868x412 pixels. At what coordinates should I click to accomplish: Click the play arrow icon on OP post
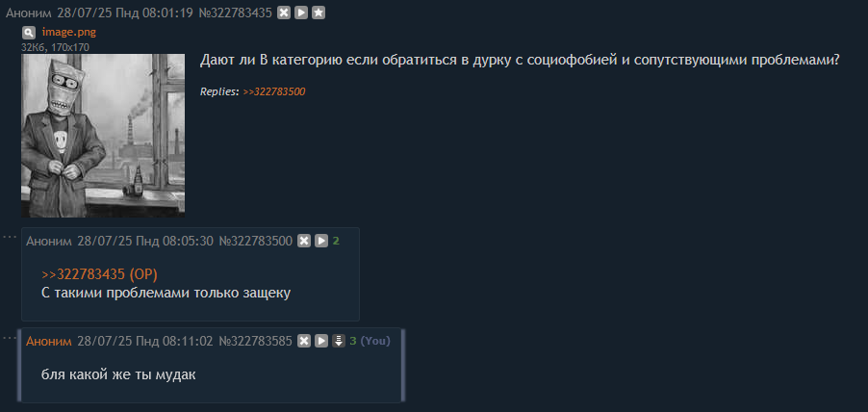pyautogui.click(x=300, y=13)
